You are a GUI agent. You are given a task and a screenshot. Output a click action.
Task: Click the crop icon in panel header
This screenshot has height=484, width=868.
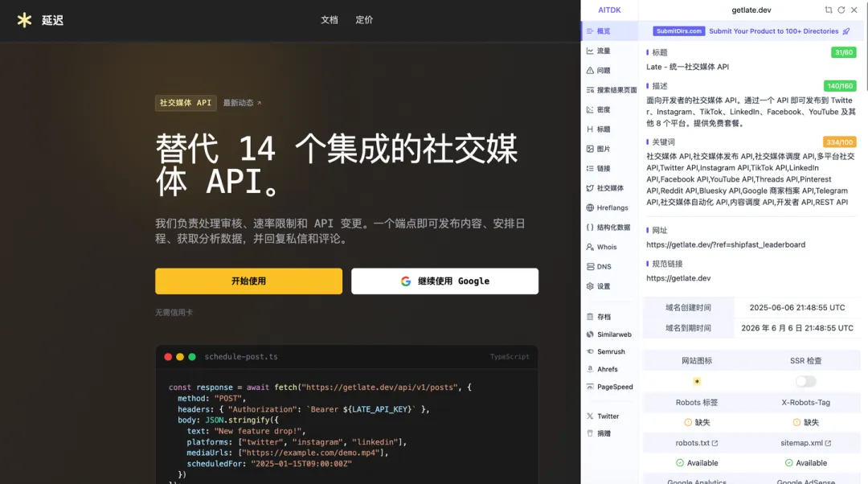[829, 10]
